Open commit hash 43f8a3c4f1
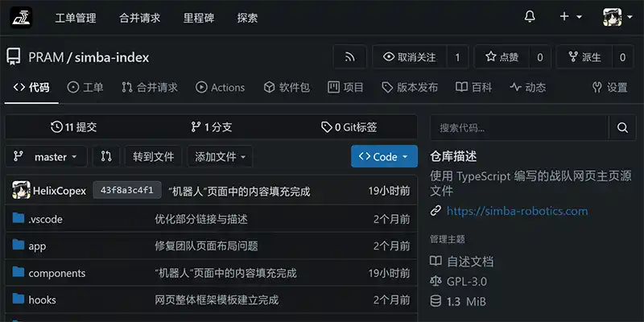Image resolution: width=644 pixels, height=322 pixels. coord(127,190)
